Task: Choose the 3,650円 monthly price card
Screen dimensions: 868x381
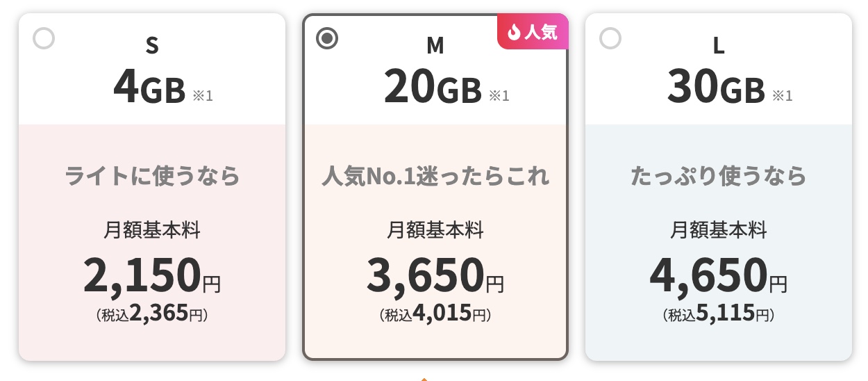Action: (x=435, y=275)
